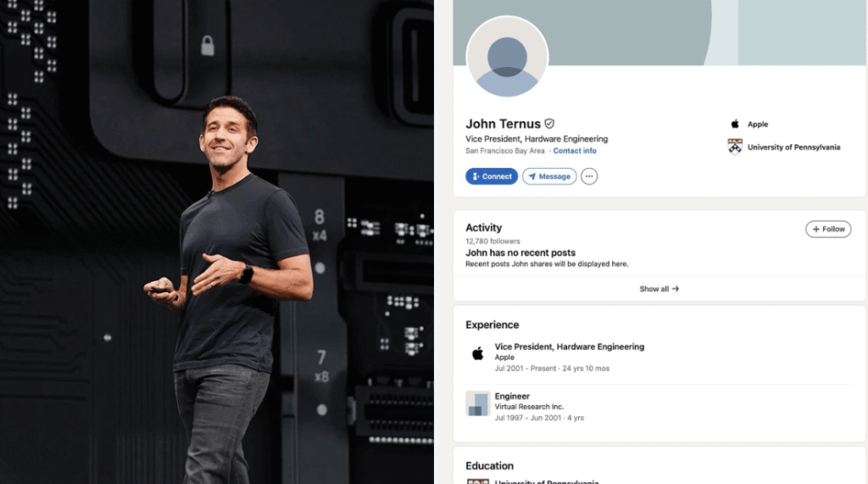Click the arrow next to Show all
Screen dimensions: 868x484
(676, 289)
